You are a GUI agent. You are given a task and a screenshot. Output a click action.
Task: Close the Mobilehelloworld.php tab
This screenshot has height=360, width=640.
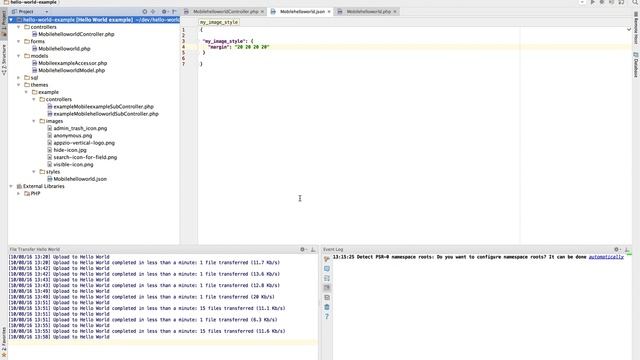click(x=395, y=12)
